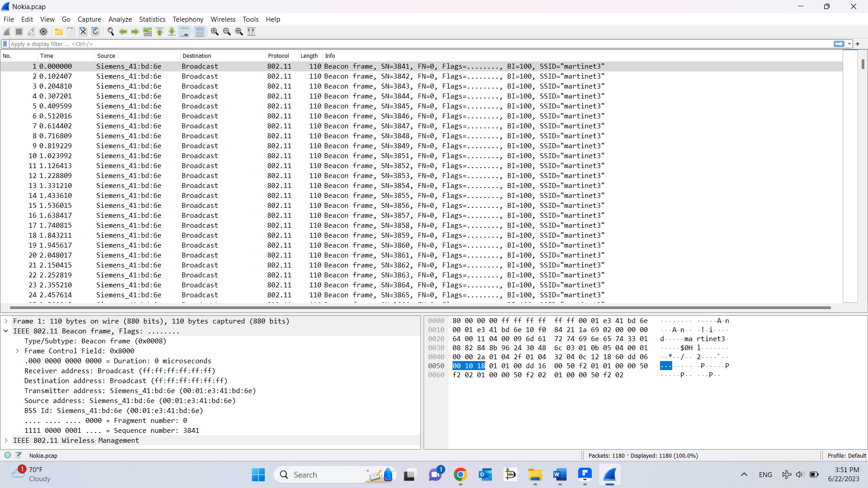This screenshot has width=868, height=488.
Task: Open the Statistics menu
Action: click(x=152, y=19)
